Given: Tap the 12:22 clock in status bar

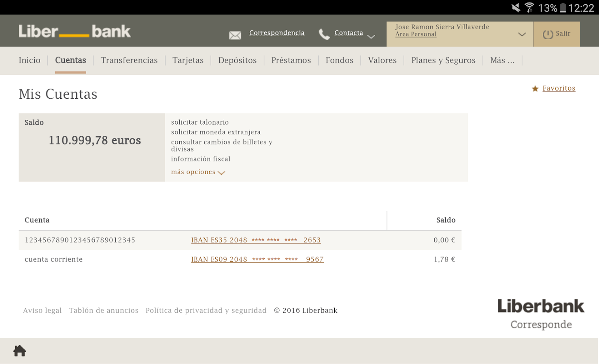Looking at the screenshot, I should click(581, 8).
